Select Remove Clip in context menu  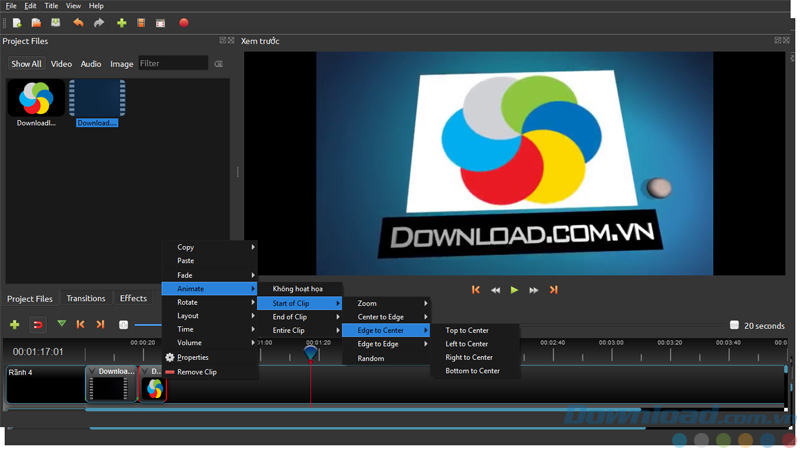pos(197,372)
